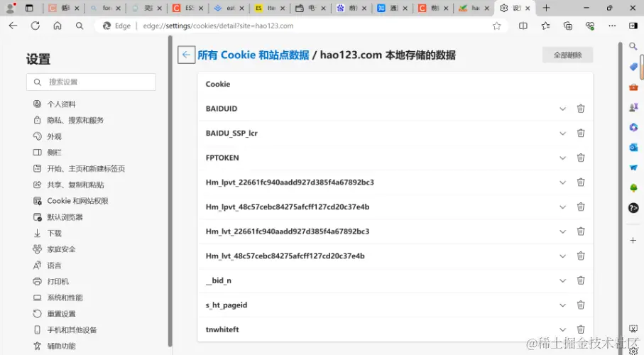
Task: Open the Outlook sidebar app
Action: coord(633,147)
